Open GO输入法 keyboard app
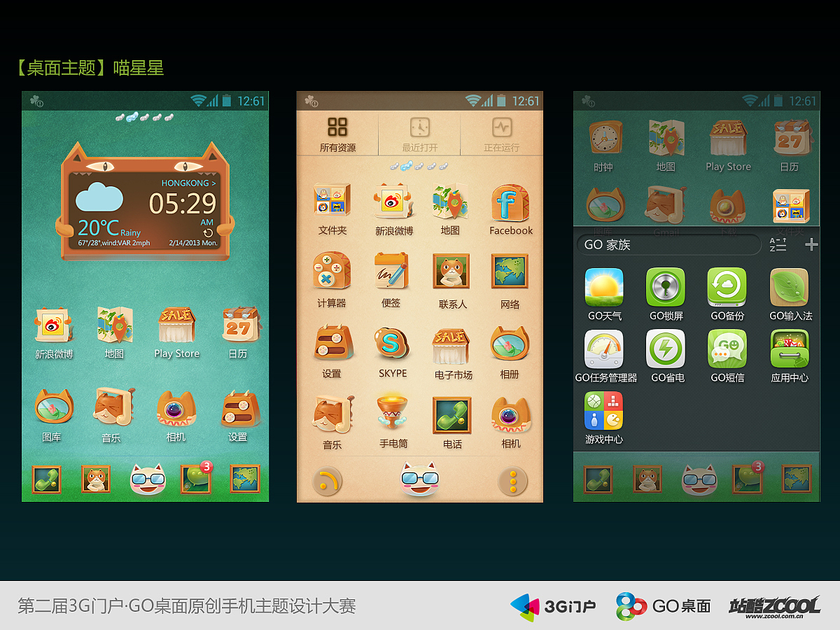 pos(790,287)
